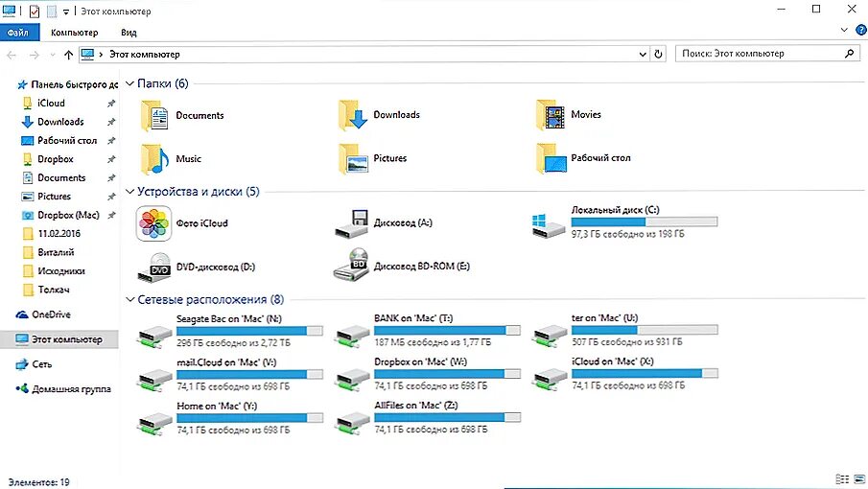This screenshot has width=868, height=489.
Task: Open the Music folder icon
Action: (x=154, y=159)
